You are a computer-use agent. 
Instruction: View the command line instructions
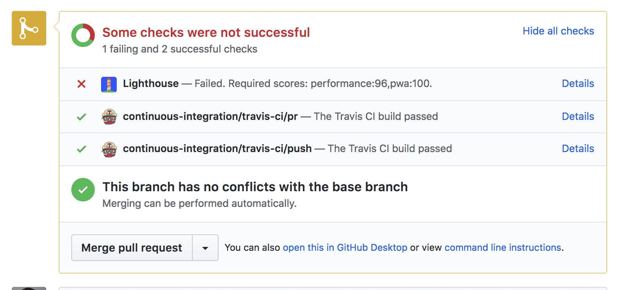click(x=503, y=247)
